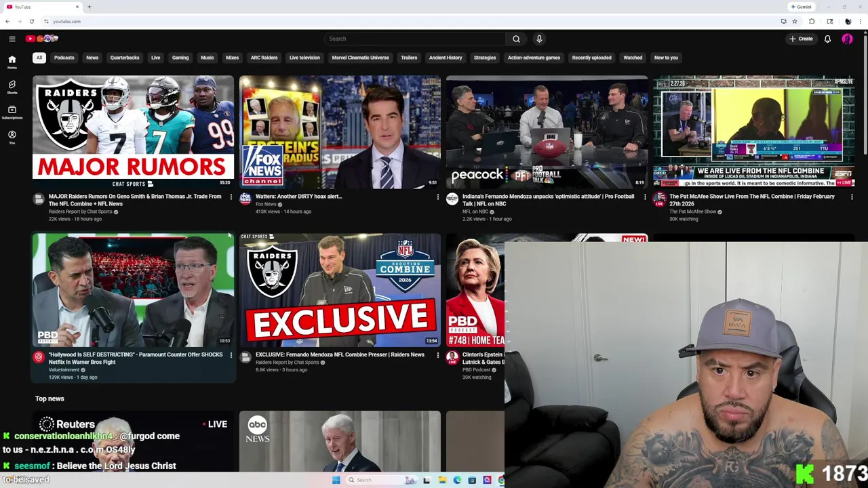Filter by the ARC Raiders chip
Image resolution: width=868 pixels, height=488 pixels.
pyautogui.click(x=264, y=58)
